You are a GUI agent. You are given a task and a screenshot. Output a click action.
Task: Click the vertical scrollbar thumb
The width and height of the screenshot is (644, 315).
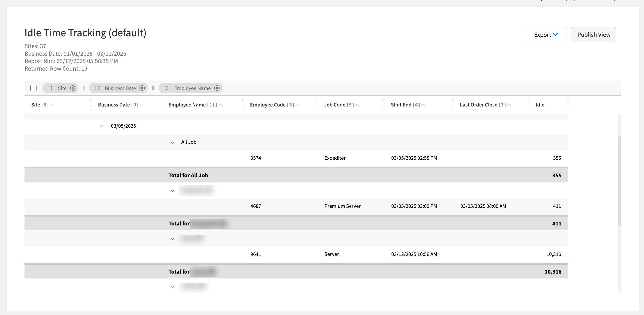click(619, 181)
